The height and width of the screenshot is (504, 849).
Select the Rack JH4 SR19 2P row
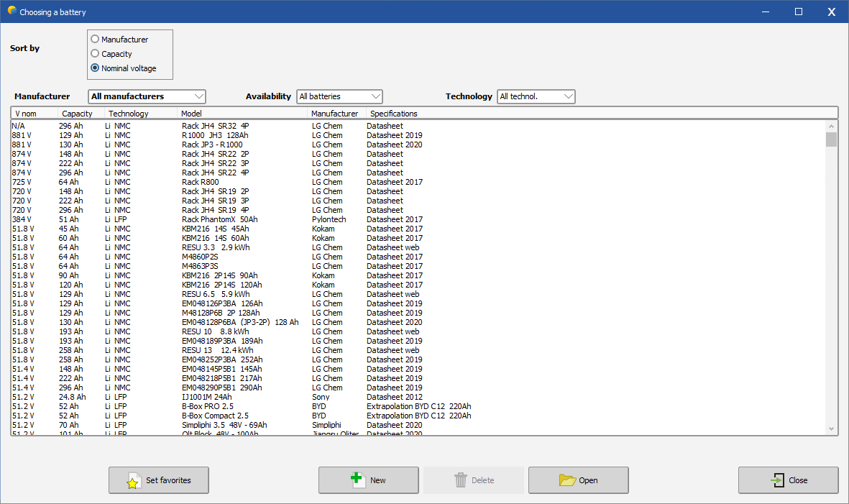418,191
